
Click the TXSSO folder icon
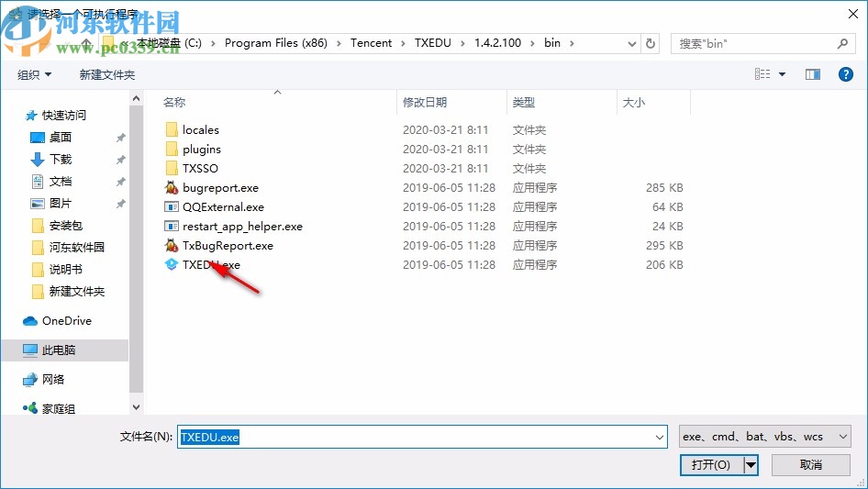(172, 168)
